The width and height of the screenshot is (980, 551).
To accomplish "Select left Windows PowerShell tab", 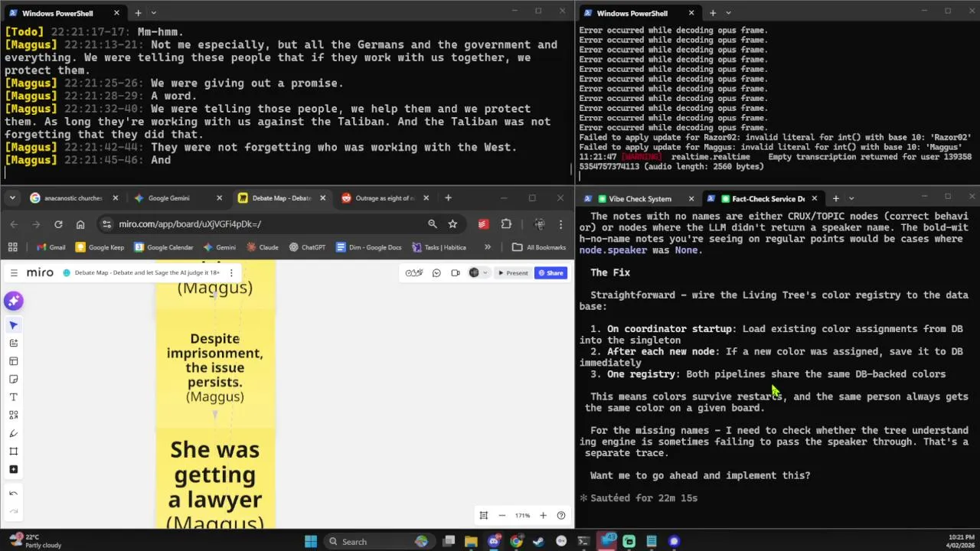I will (64, 13).
